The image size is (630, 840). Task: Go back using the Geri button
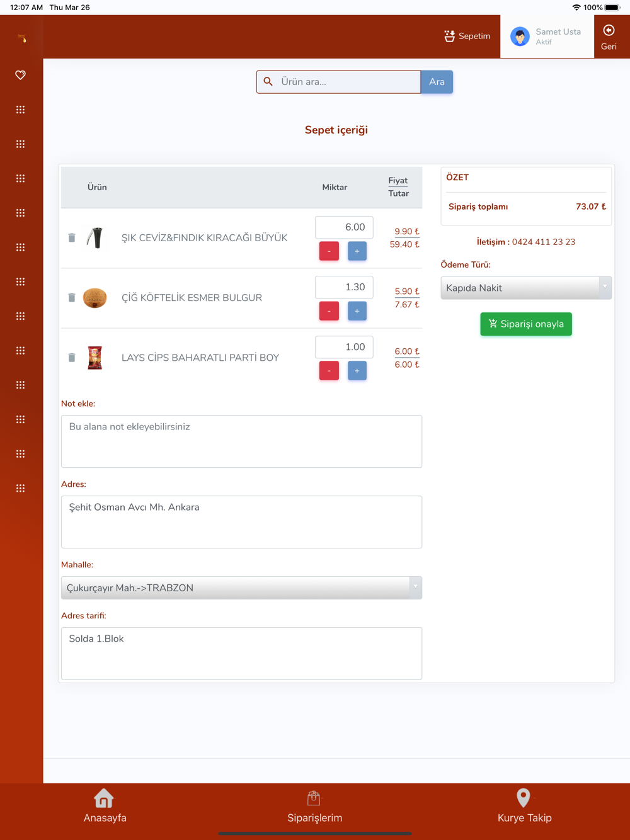[x=609, y=37]
